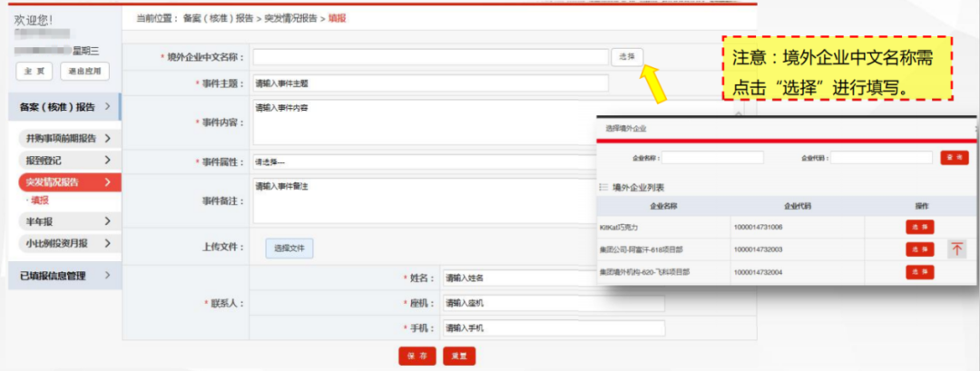Screen dimensions: 980x371
Task: Click 查询 button in enterprise popup
Action: point(954,158)
